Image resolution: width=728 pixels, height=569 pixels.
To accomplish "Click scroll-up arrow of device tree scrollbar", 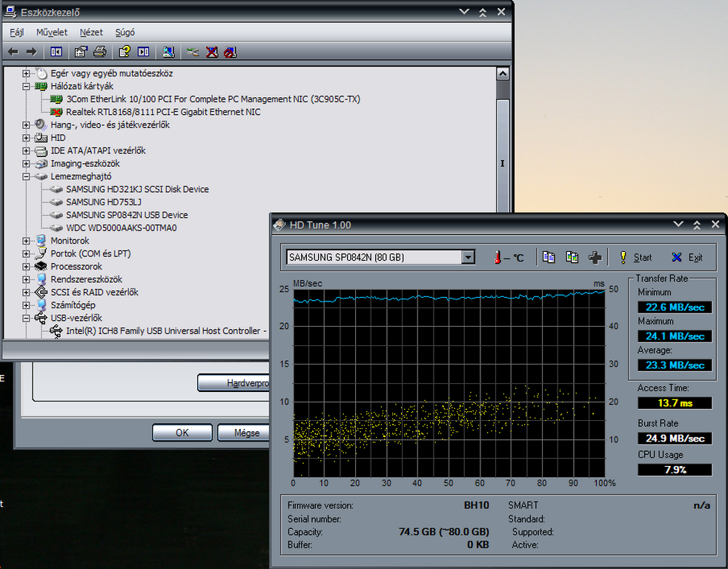I will [x=503, y=74].
